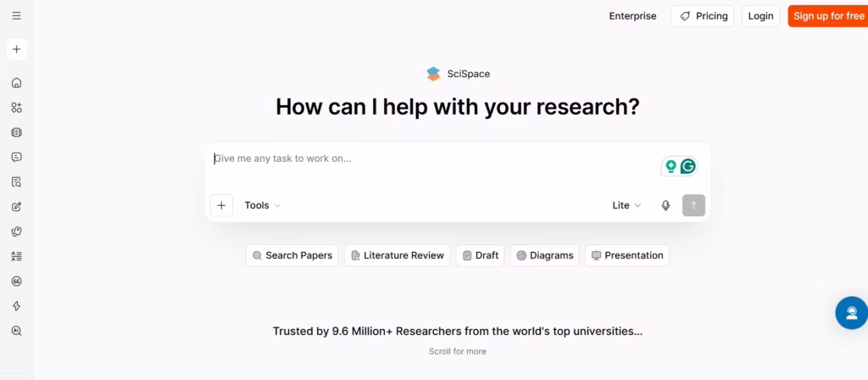Viewport: 868px width, 380px height.
Task: Open the hamburger menu in the sidebar
Action: pos(17,16)
